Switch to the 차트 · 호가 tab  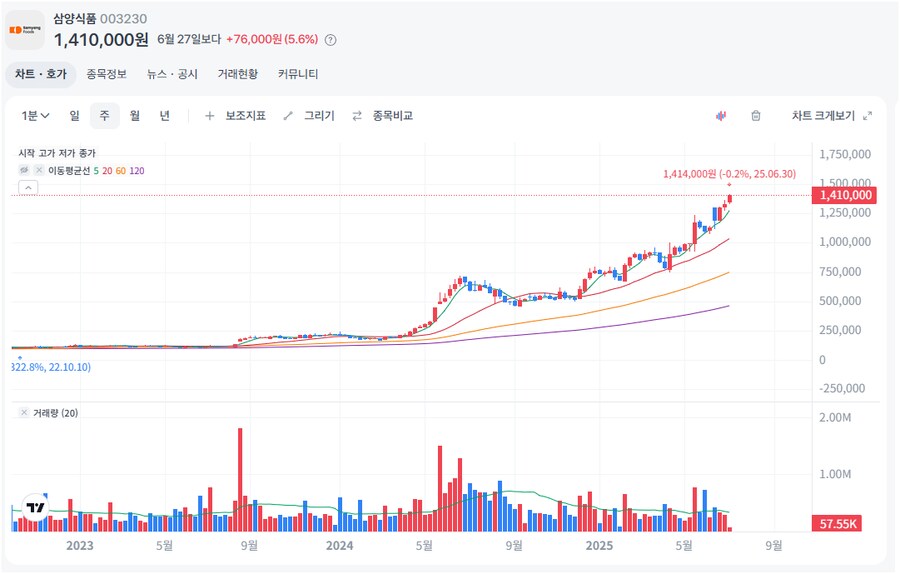41,75
